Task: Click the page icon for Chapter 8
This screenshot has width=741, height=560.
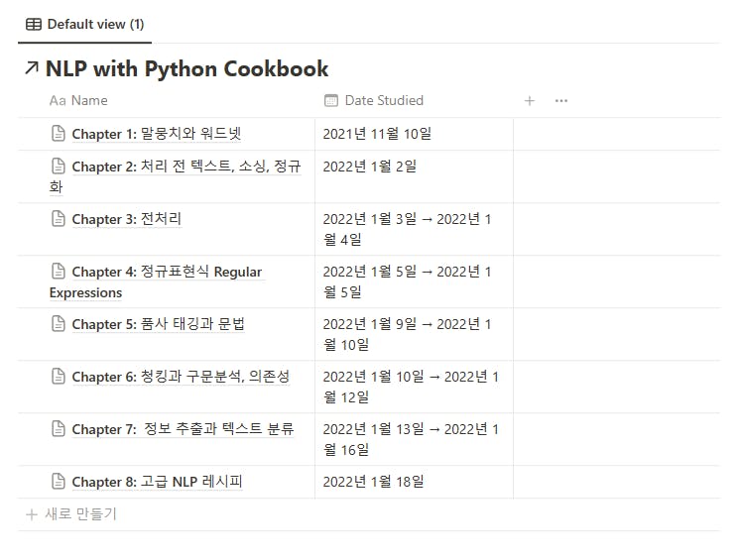Action: pyautogui.click(x=59, y=482)
